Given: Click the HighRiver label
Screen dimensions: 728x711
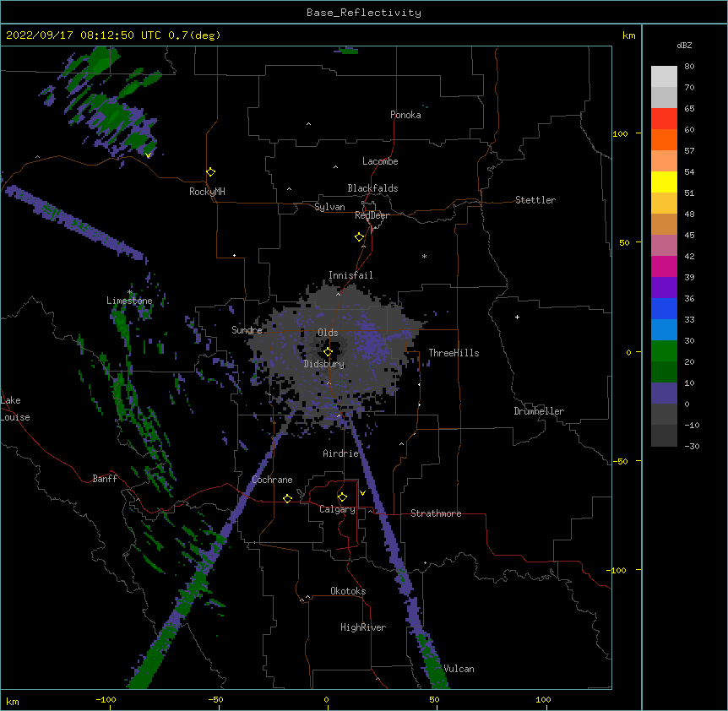Looking at the screenshot, I should (363, 627).
